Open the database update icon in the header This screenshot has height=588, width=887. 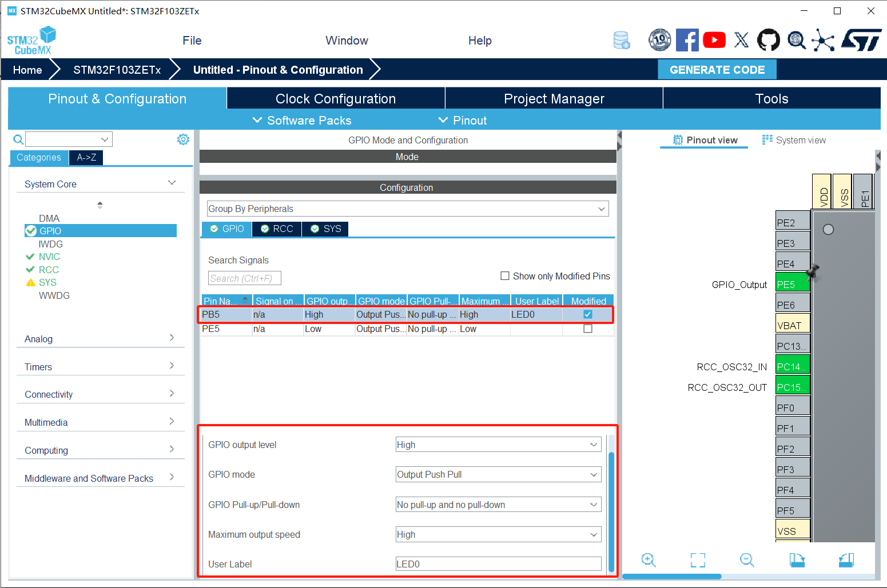pyautogui.click(x=621, y=40)
